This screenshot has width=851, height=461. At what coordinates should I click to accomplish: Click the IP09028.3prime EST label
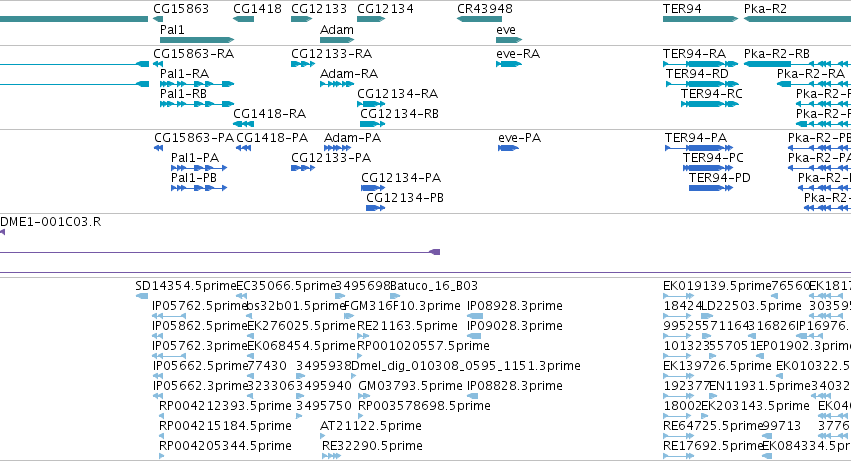tap(515, 326)
